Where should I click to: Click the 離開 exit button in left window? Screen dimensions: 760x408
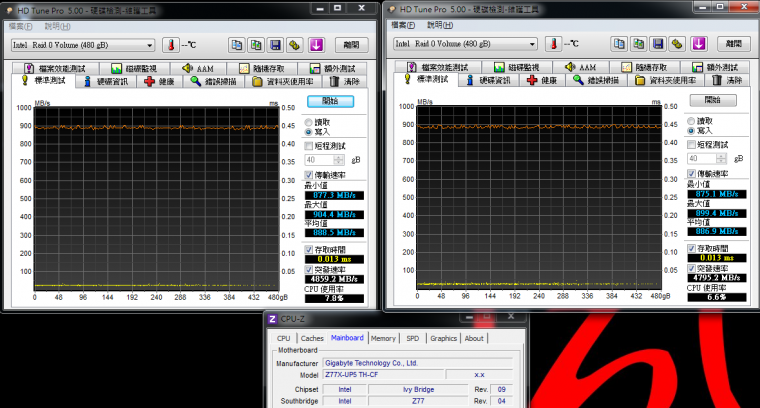pos(350,45)
